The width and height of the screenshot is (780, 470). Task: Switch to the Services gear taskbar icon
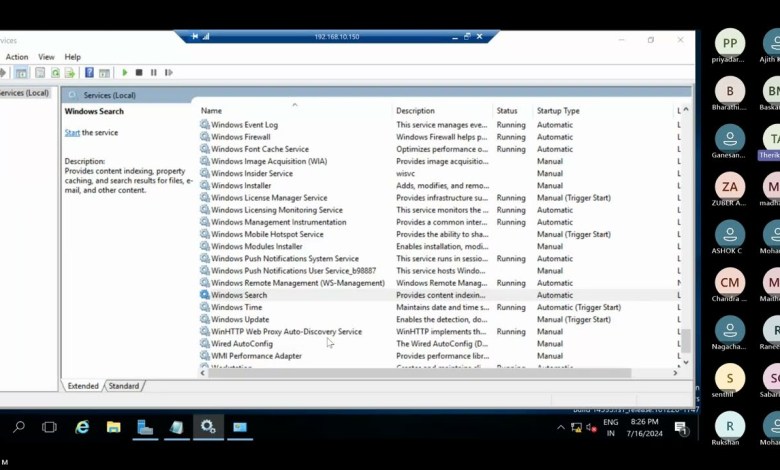tap(208, 427)
